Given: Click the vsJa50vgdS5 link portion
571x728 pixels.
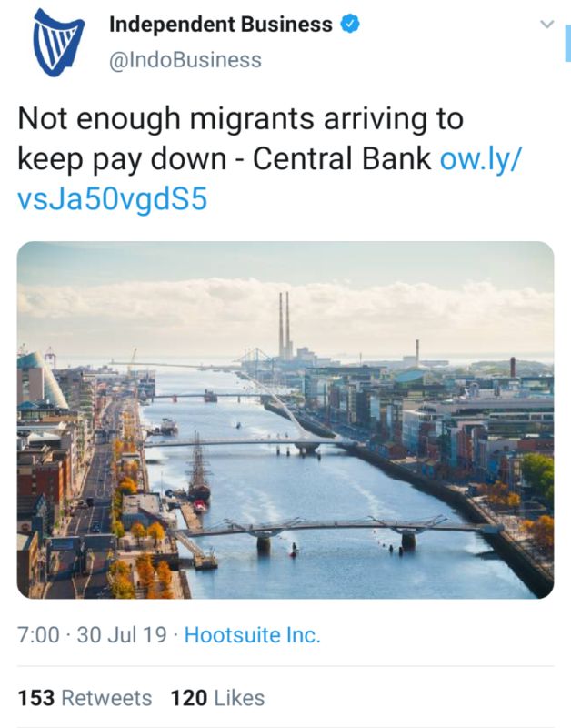Looking at the screenshot, I should tap(112, 199).
